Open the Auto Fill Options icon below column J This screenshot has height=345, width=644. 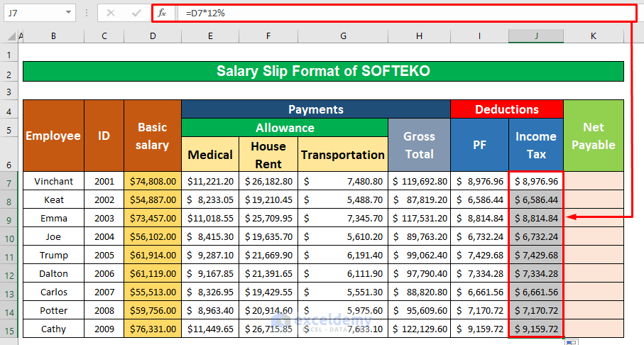point(570,342)
